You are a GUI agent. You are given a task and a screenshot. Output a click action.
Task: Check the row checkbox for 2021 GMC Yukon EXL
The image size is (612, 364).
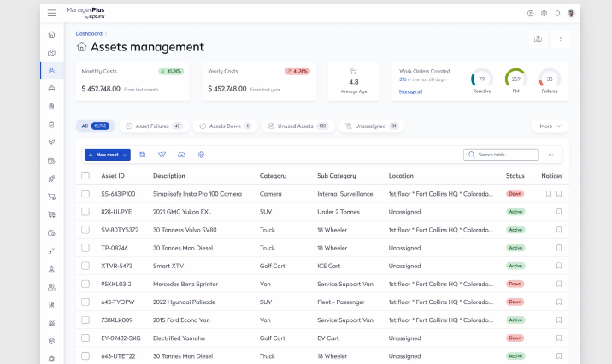[85, 212]
